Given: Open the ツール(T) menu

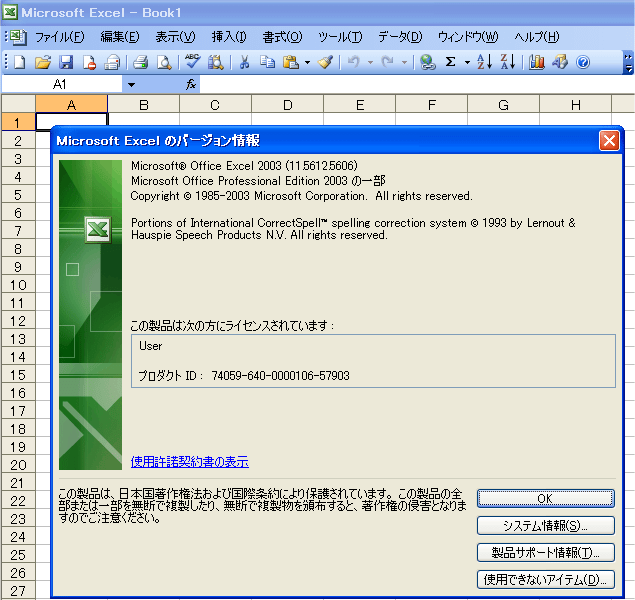Looking at the screenshot, I should (340, 37).
